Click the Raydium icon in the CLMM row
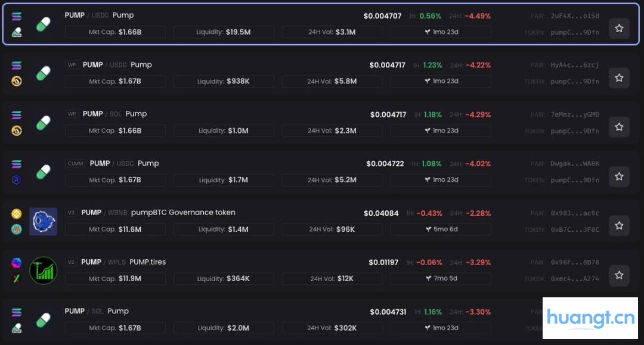 pos(17,180)
